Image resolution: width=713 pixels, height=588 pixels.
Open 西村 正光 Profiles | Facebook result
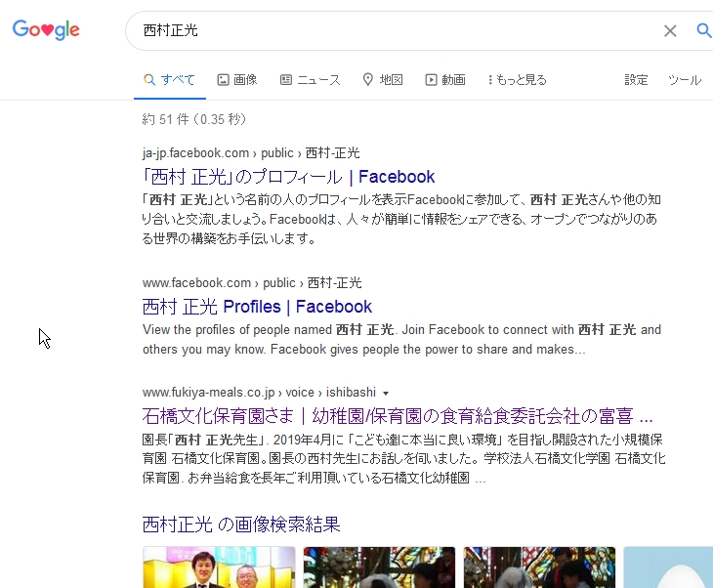coord(257,307)
